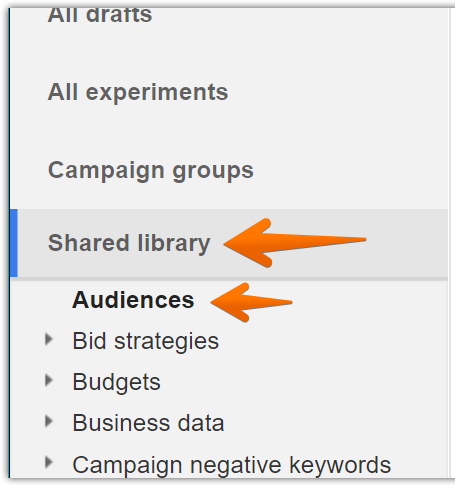Click the orange arrow pointing at Audiences
The height and width of the screenshot is (486, 455).
click(x=251, y=302)
